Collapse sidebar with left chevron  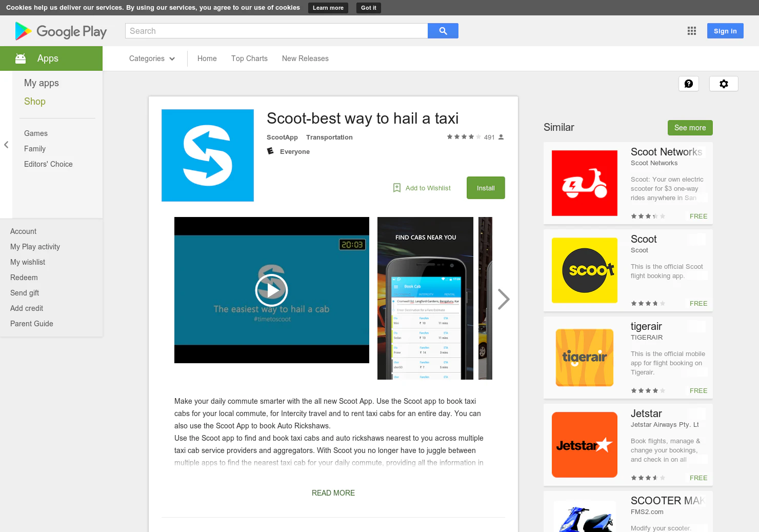(6, 145)
